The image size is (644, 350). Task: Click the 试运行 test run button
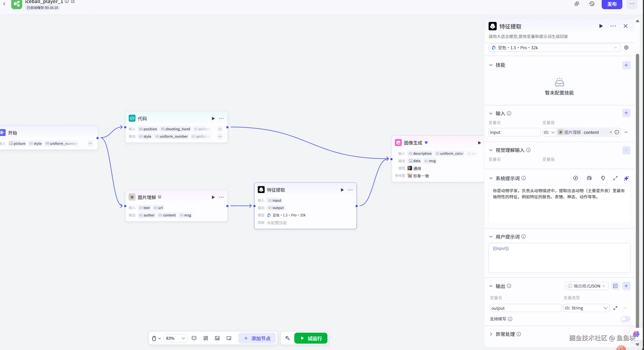pos(311,338)
